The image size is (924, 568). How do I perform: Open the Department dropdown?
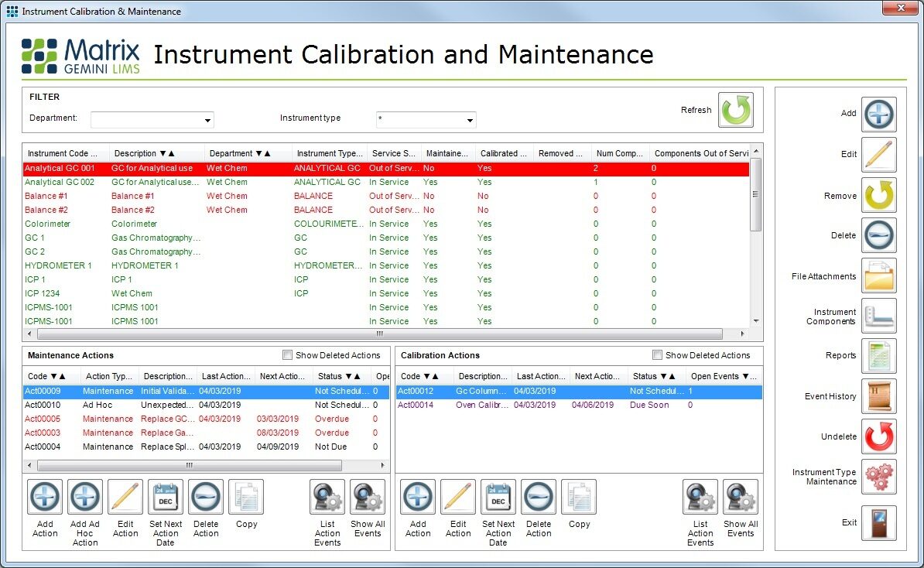(x=207, y=120)
